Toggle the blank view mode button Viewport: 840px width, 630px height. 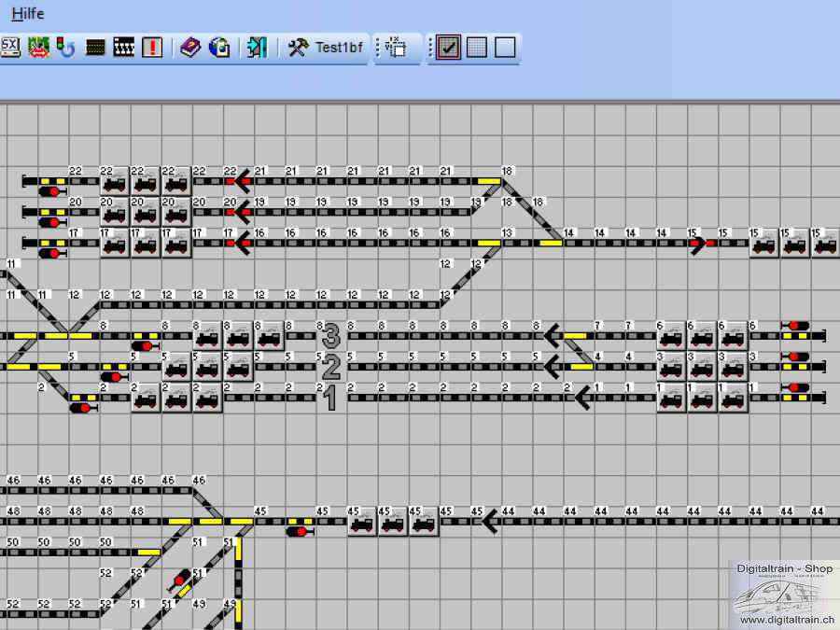click(505, 48)
